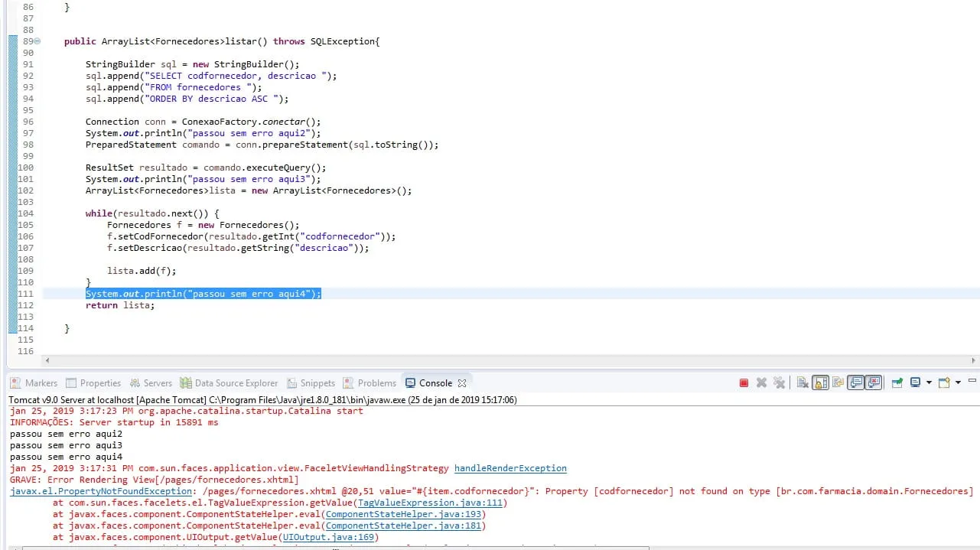Image resolution: width=980 pixels, height=550 pixels.
Task: Click the Open Console icon
Action: pos(944,382)
